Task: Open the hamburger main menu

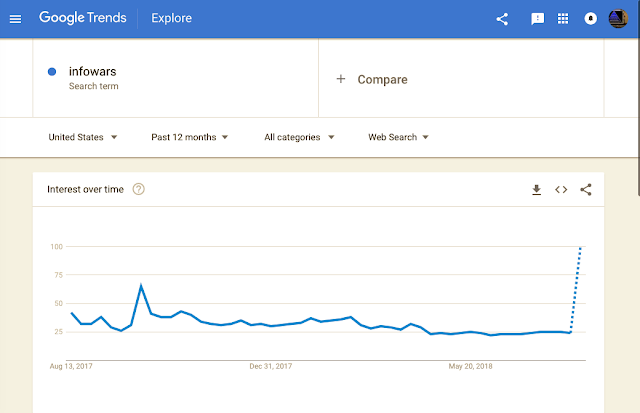Action: click(x=15, y=19)
